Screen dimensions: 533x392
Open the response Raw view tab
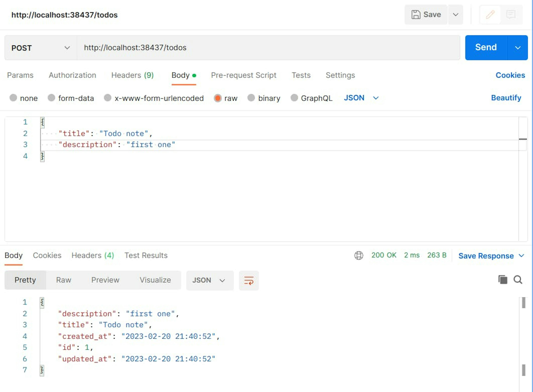tap(64, 280)
